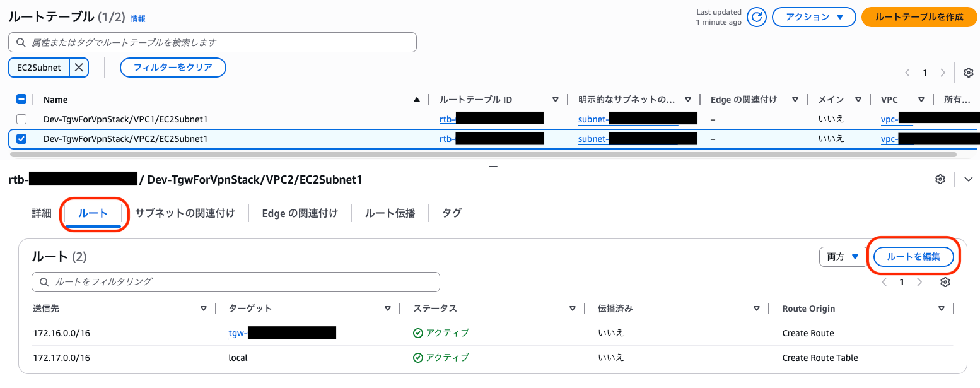
Task: Open routes table preferences gear
Action: (945, 282)
